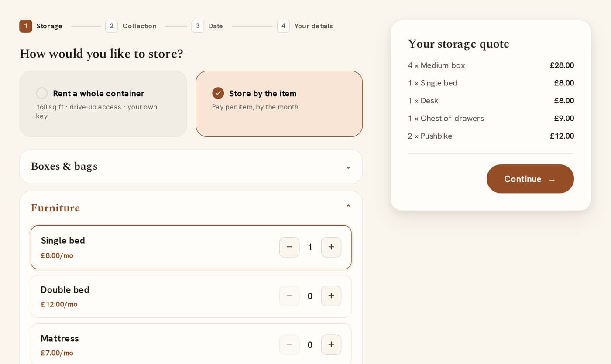The height and width of the screenshot is (364, 611).
Task: Decrease Single bed quantity with minus
Action: click(x=289, y=247)
